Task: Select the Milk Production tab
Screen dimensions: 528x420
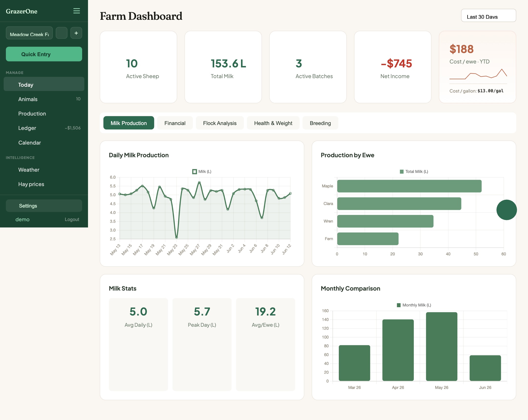Action: (129, 123)
